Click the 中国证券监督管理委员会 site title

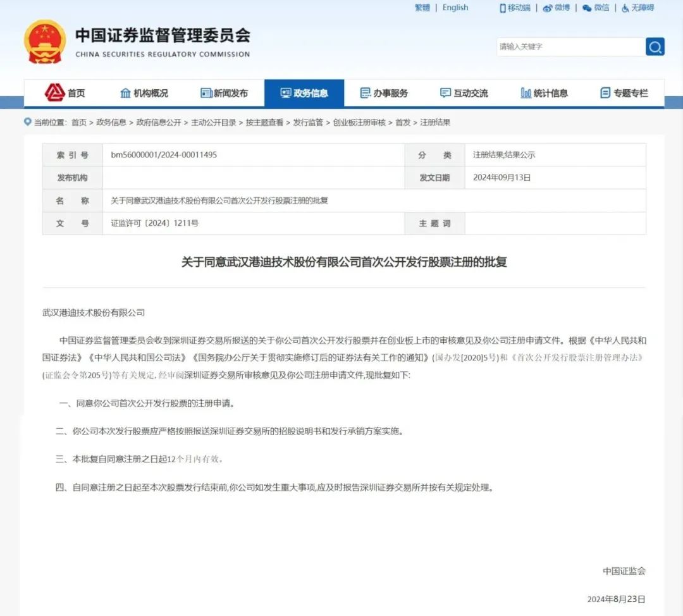tap(163, 35)
